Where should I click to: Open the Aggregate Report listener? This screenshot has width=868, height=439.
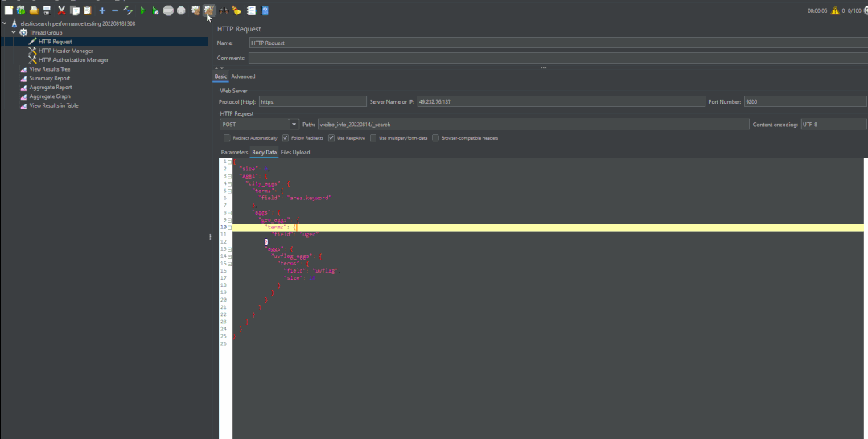51,88
